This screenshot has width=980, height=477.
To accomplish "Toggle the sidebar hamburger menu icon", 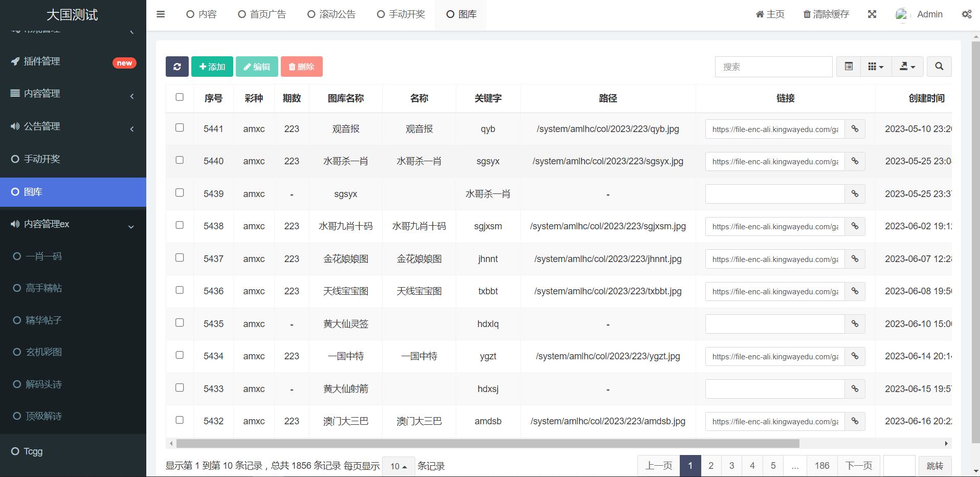I will pyautogui.click(x=161, y=14).
